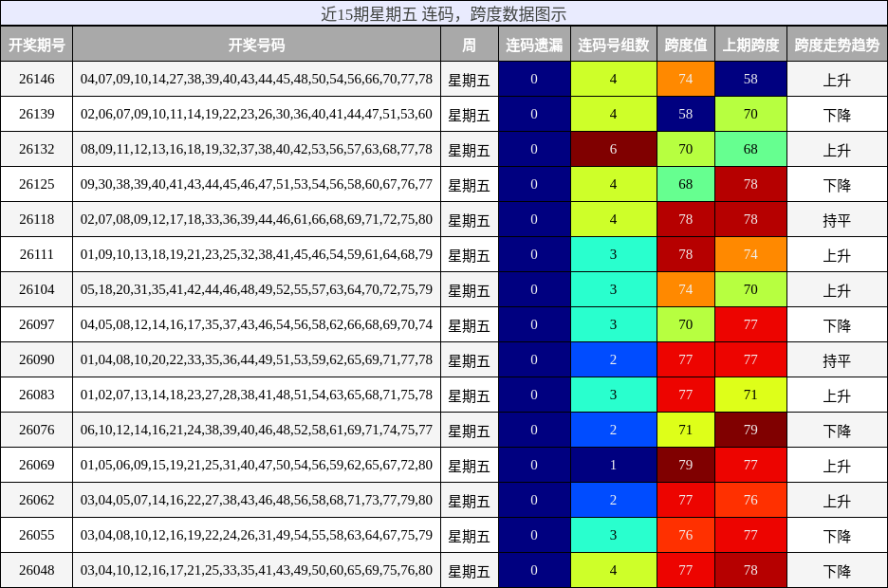Select period number 26111

[37, 254]
